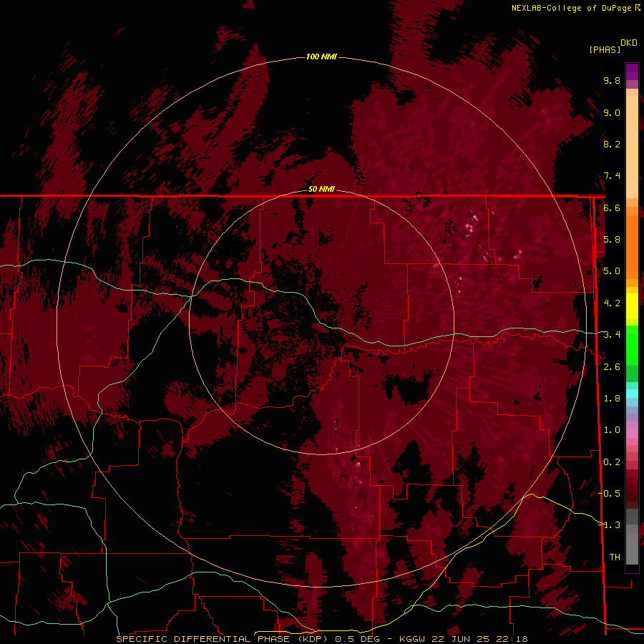The image size is (644, 644).
Task: Click the 9.8 value on the color scale
Action: point(612,80)
